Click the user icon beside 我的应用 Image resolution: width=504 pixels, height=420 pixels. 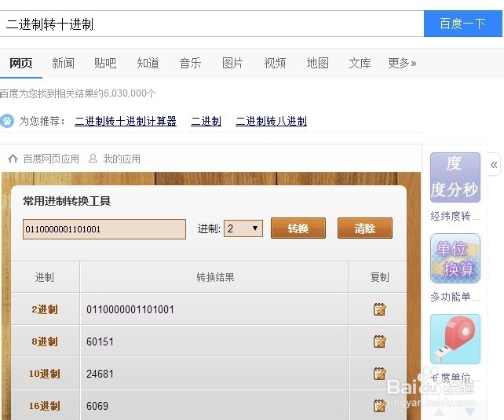[93, 159]
